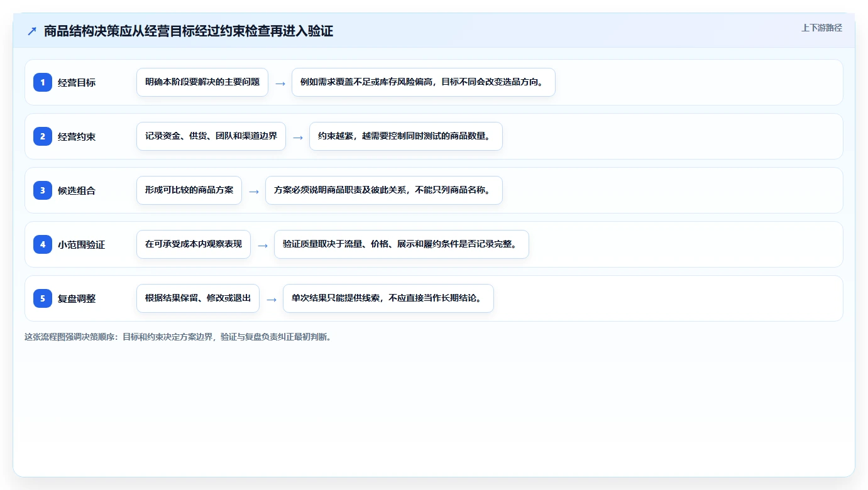Click the 复盘调整 step label
The height and width of the screenshot is (490, 868).
point(77,298)
